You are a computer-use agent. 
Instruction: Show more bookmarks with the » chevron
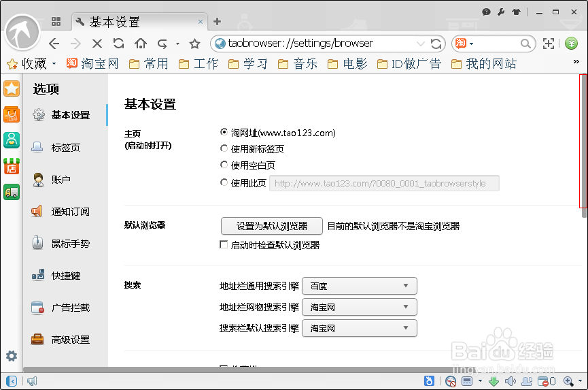pyautogui.click(x=576, y=61)
